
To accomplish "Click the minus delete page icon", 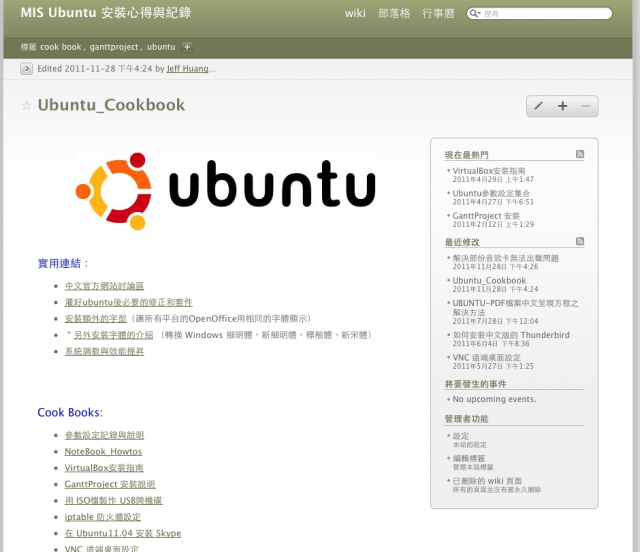I will pos(586,106).
